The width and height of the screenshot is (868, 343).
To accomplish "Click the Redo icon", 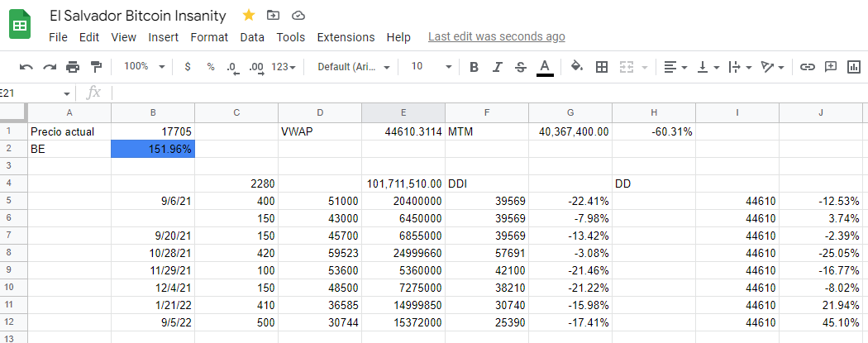I will pyautogui.click(x=50, y=67).
